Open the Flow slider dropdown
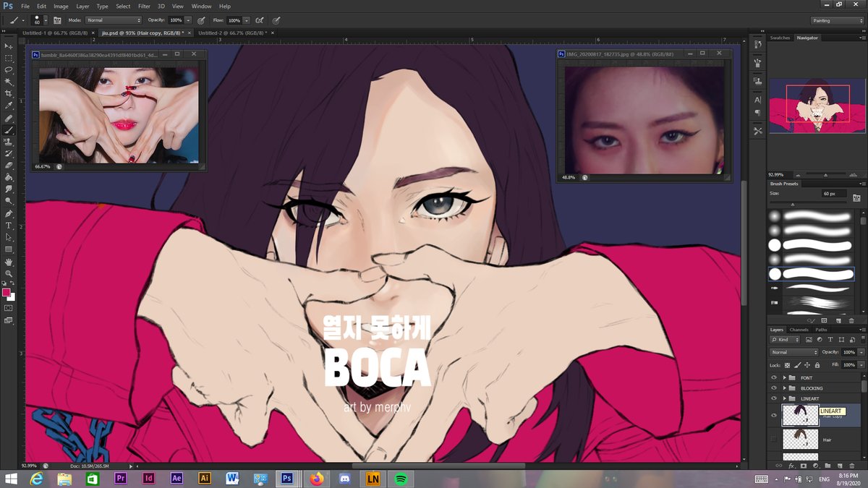Viewport: 868px width, 488px height. [x=247, y=20]
